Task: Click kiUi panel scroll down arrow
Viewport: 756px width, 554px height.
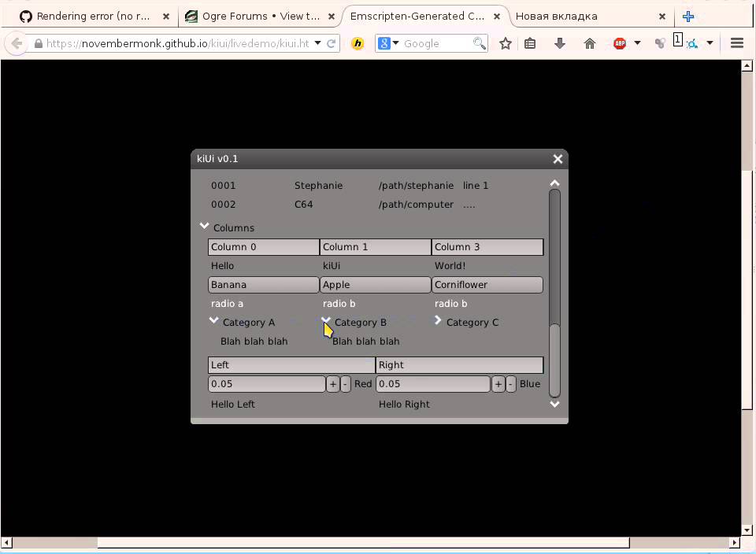Action: 555,404
